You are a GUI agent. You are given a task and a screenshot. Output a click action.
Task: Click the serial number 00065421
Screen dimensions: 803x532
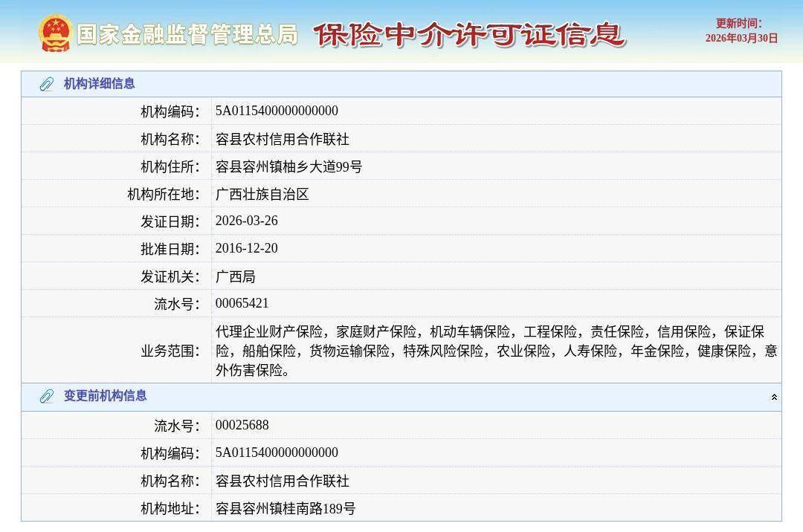[x=242, y=303]
